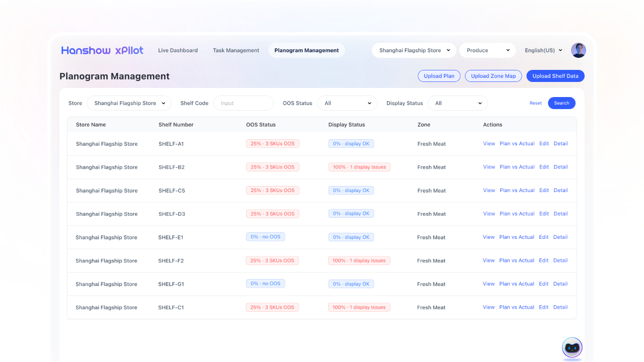Open Detail for SHELF-C1
The width and height of the screenshot is (644, 362).
tap(560, 307)
